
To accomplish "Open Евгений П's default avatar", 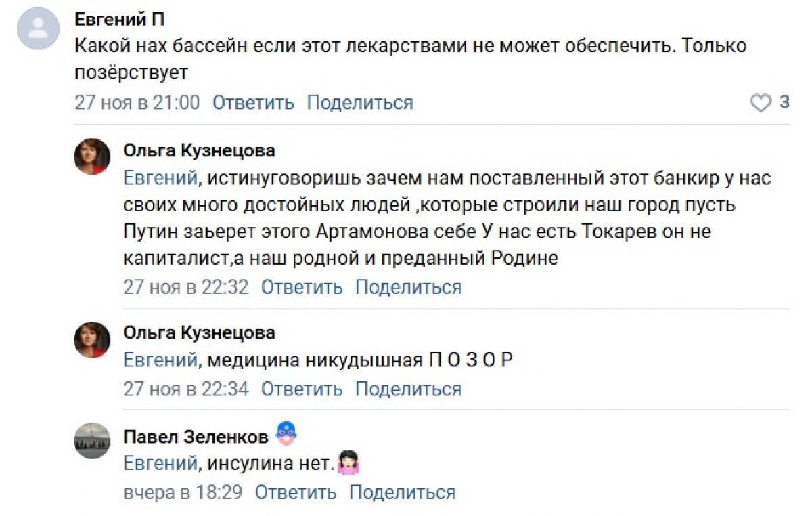I will click(x=39, y=28).
